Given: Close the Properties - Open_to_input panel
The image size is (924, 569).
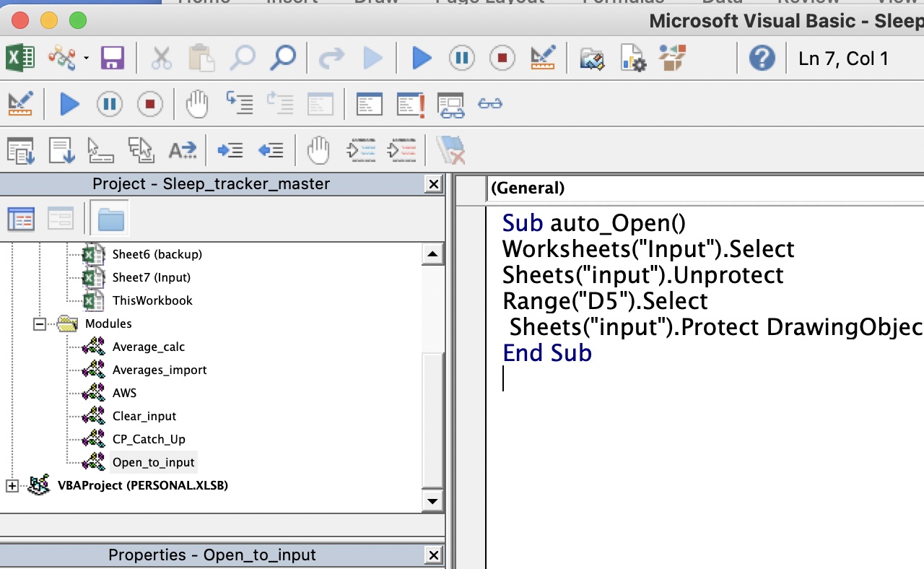Looking at the screenshot, I should coord(434,555).
